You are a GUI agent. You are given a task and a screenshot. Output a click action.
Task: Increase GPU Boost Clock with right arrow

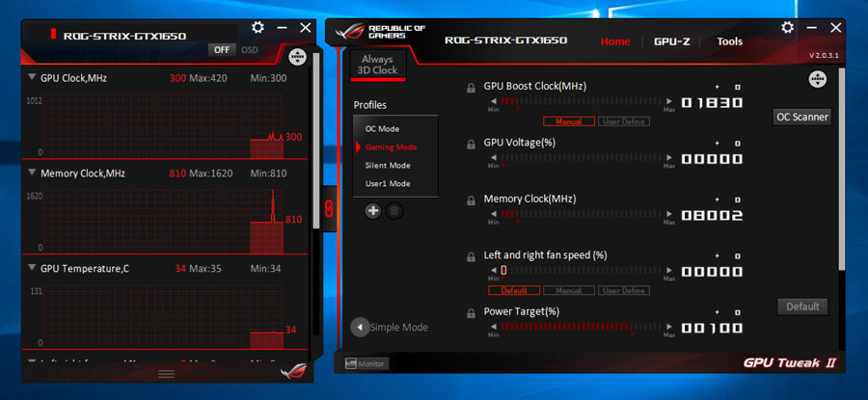coord(669,101)
